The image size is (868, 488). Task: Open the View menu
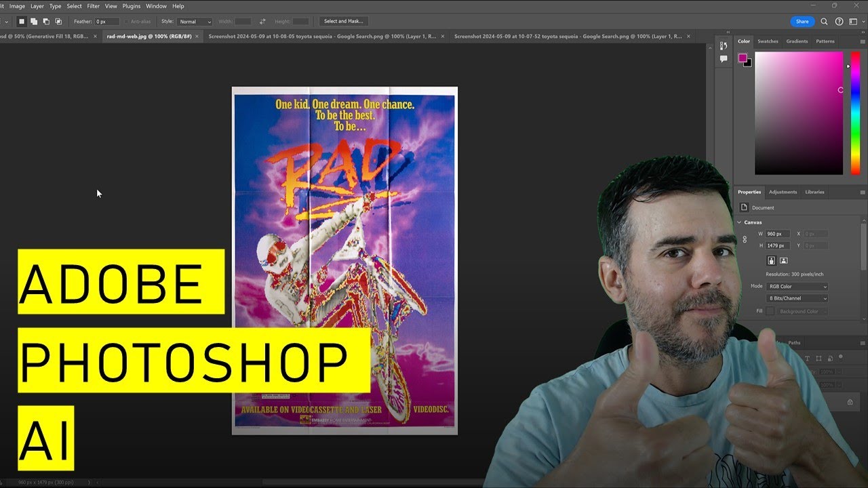pyautogui.click(x=111, y=6)
